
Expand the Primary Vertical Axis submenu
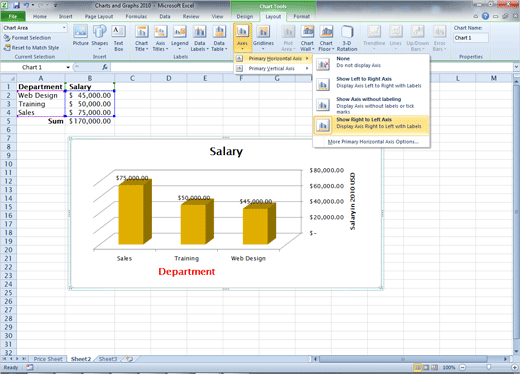coord(273,68)
